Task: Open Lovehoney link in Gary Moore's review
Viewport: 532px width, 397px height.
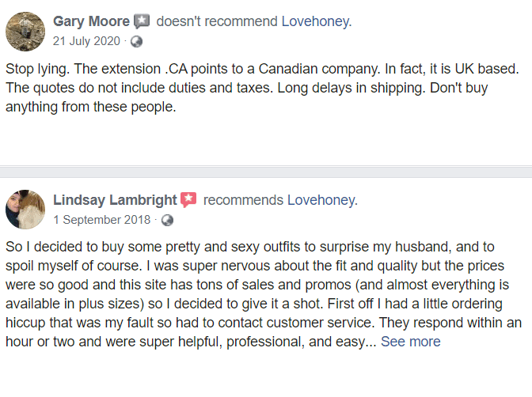Action: pyautogui.click(x=317, y=21)
